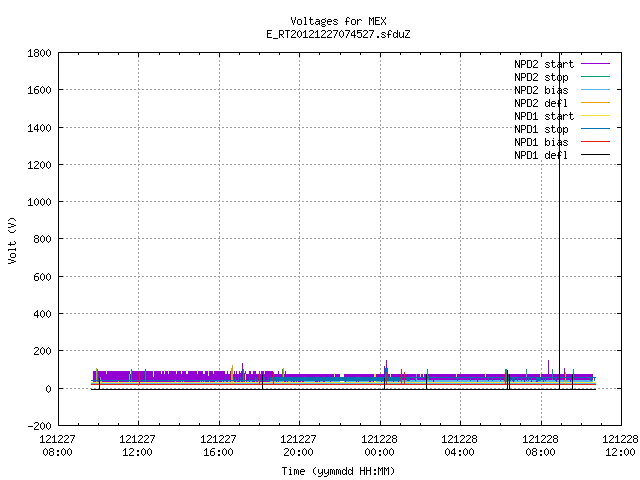
Task: Click the '121228 04:00' time tick label
Action: pyautogui.click(x=459, y=446)
